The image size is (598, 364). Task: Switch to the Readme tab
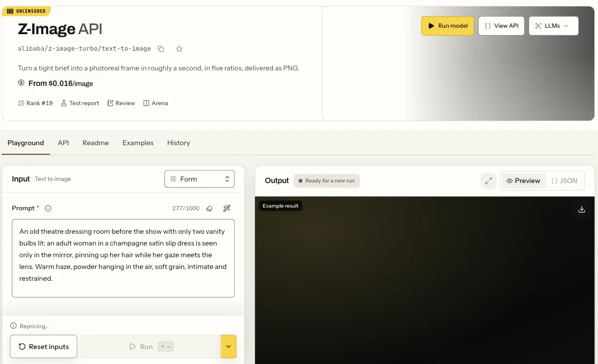click(x=96, y=143)
